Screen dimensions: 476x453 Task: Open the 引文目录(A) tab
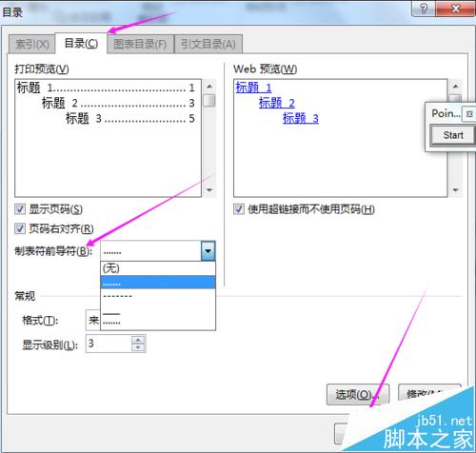tap(208, 44)
